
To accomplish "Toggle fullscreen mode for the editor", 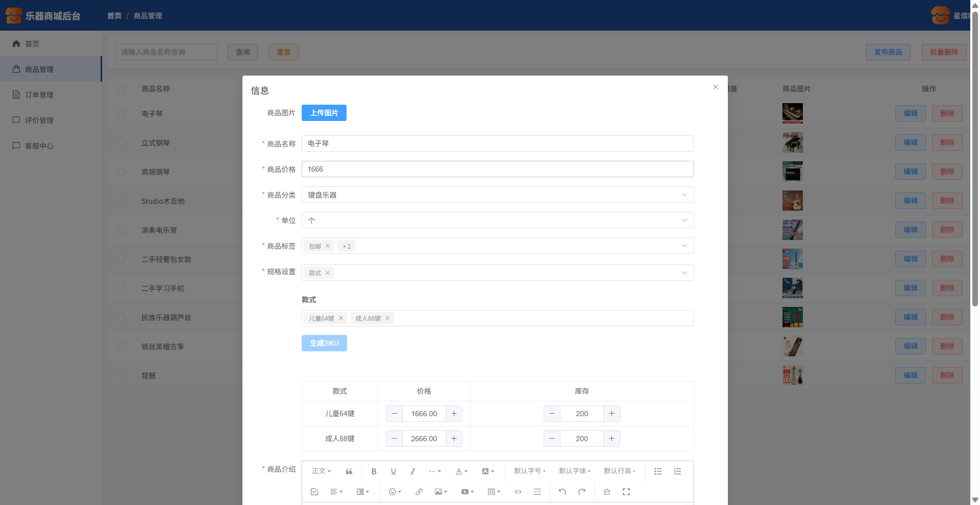I will pyautogui.click(x=626, y=492).
